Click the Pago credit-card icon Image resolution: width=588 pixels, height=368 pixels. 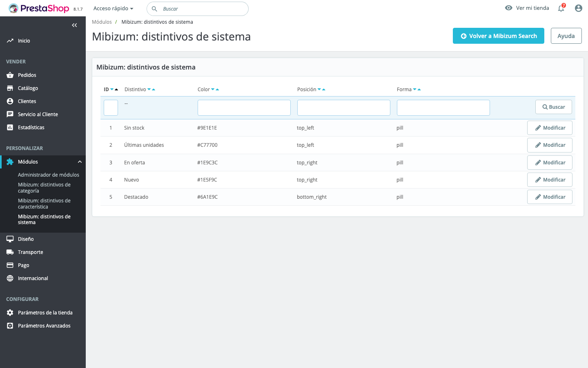[x=10, y=265]
